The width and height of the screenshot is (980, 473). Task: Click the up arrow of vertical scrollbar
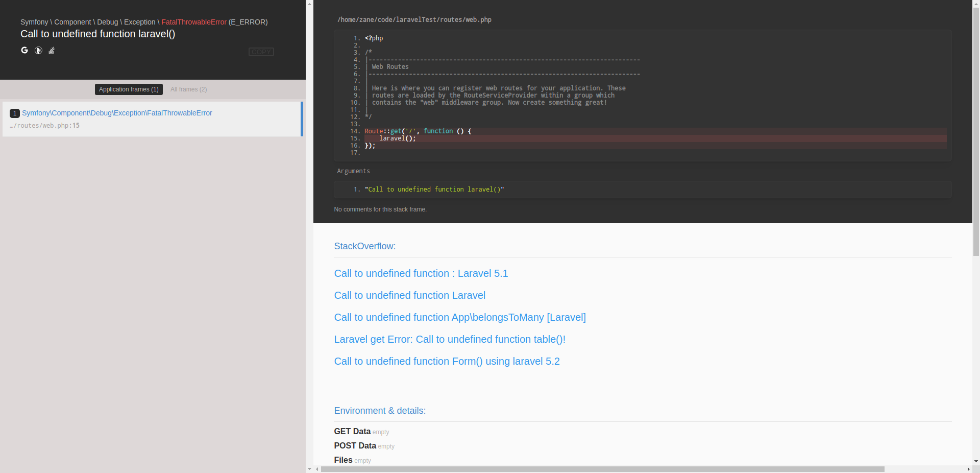[976, 3]
